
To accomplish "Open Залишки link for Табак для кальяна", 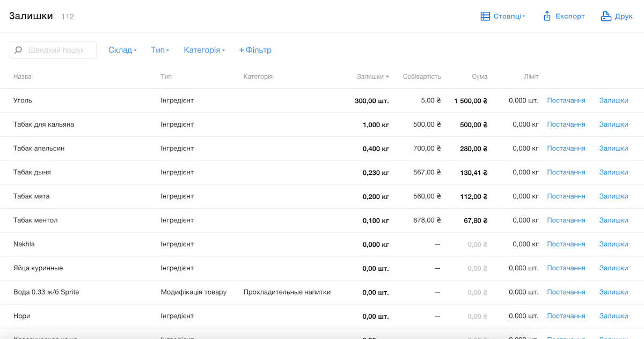I will (x=613, y=124).
